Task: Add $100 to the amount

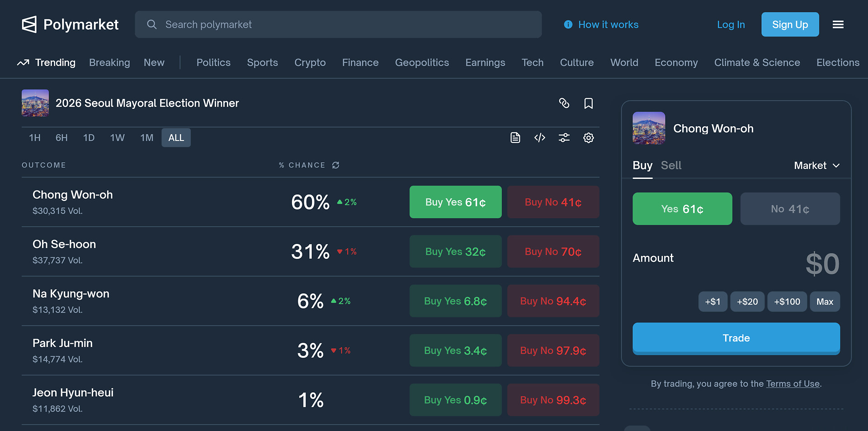Action: click(x=787, y=301)
